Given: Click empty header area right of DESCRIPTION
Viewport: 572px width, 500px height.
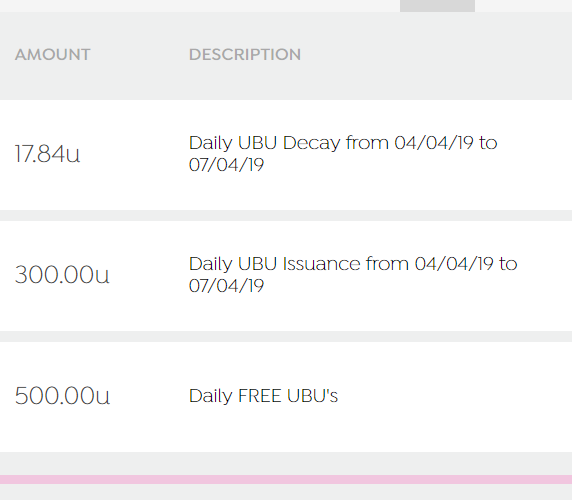Looking at the screenshot, I should click(436, 55).
